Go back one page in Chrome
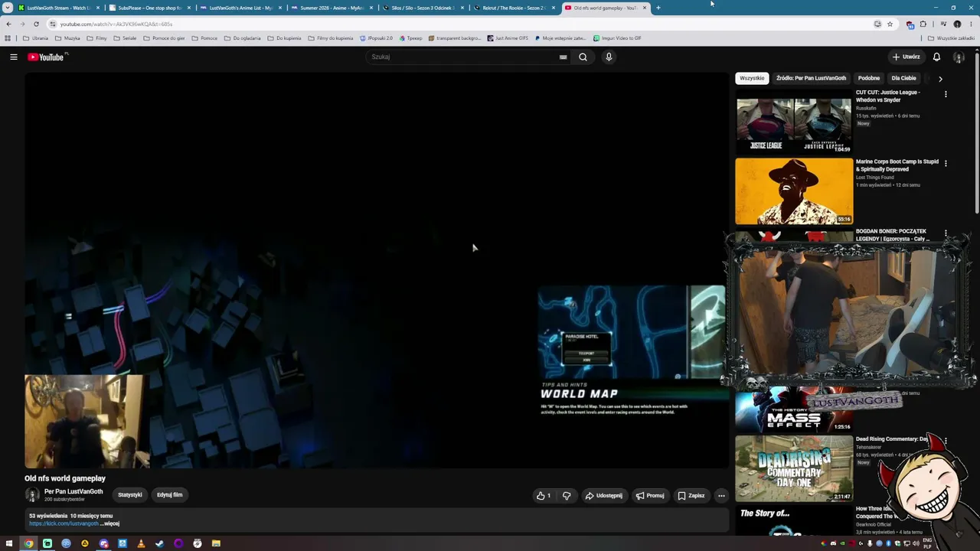 pyautogui.click(x=8, y=24)
